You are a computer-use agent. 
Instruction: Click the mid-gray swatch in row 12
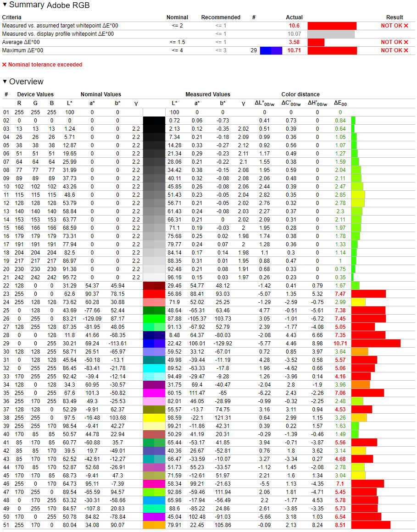154,203
